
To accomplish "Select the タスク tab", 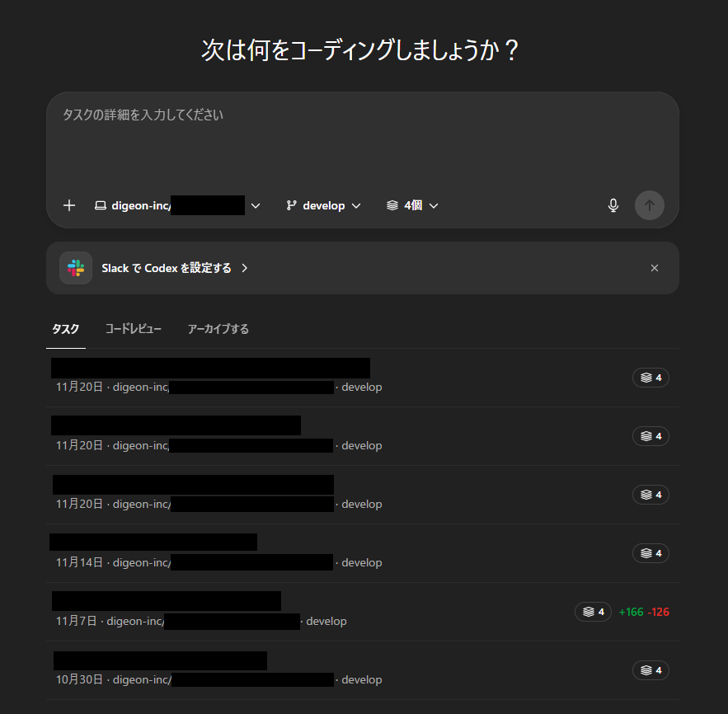I will (65, 328).
